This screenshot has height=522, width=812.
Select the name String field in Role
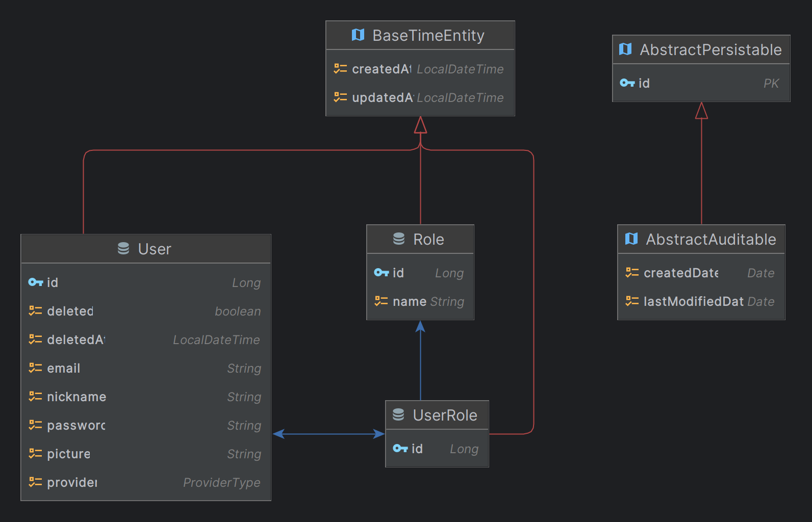pyautogui.click(x=420, y=301)
